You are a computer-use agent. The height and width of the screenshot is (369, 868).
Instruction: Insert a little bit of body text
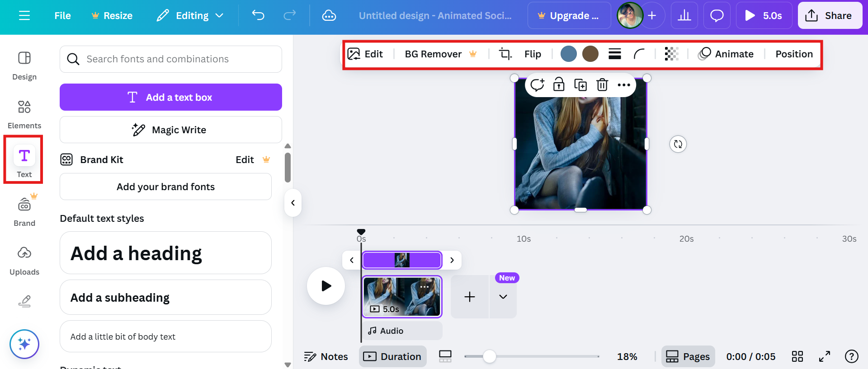point(165,336)
